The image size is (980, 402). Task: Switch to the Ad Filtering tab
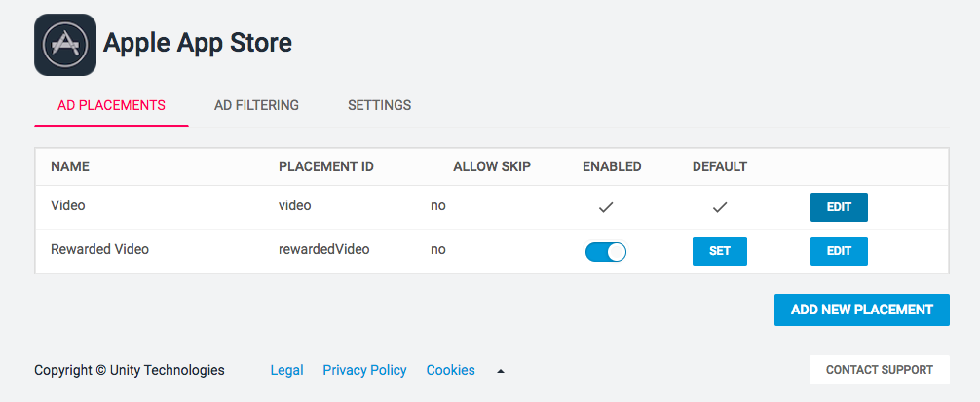(256, 105)
